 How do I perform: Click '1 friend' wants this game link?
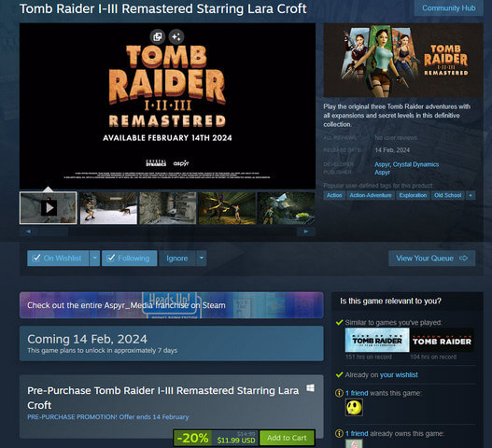[357, 393]
